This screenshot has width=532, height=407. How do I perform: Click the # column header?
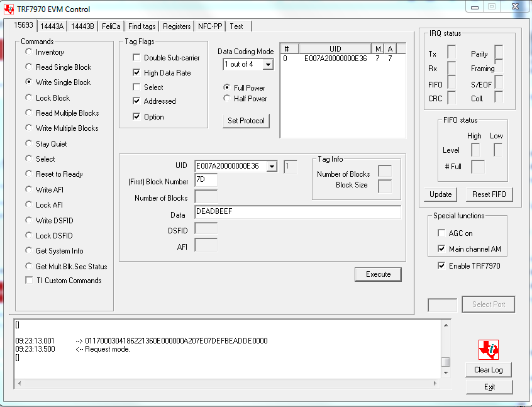click(289, 48)
